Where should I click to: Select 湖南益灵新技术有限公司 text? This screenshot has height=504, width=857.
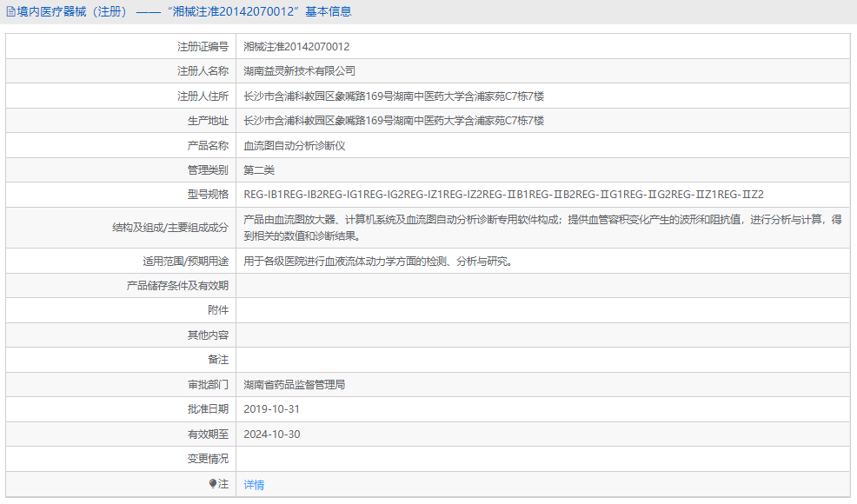(x=300, y=71)
